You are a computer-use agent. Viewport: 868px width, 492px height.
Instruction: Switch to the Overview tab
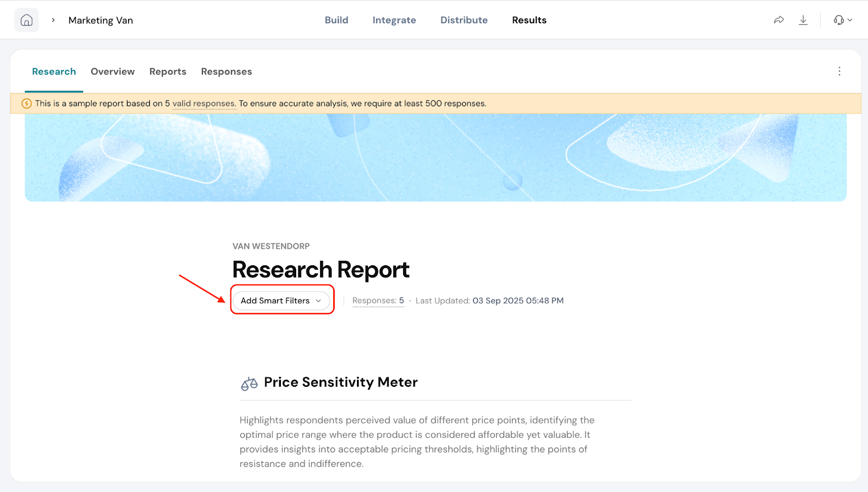(x=112, y=72)
